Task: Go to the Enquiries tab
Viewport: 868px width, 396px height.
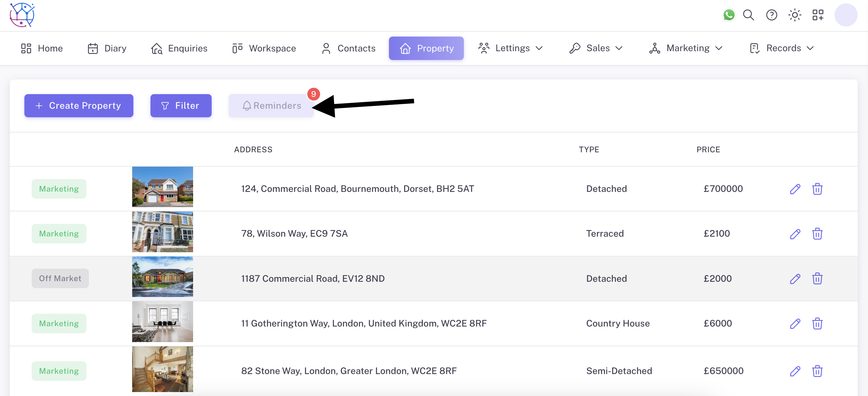Action: tap(179, 48)
